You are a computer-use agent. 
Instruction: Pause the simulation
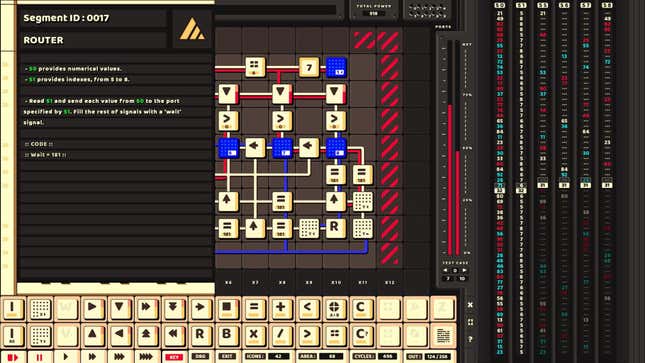(x=40, y=357)
